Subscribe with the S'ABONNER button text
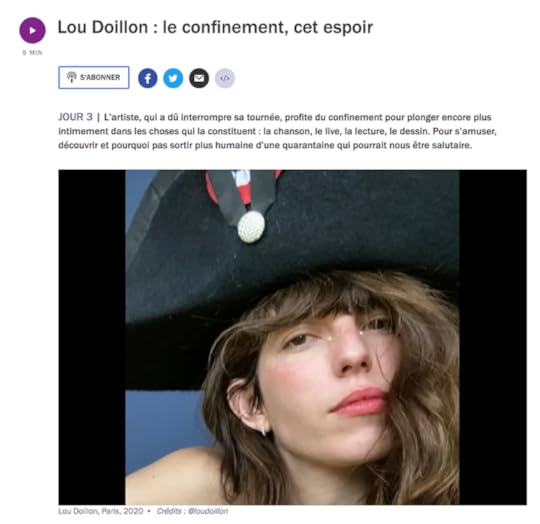Screen dimensions: 540x524 pos(100,77)
